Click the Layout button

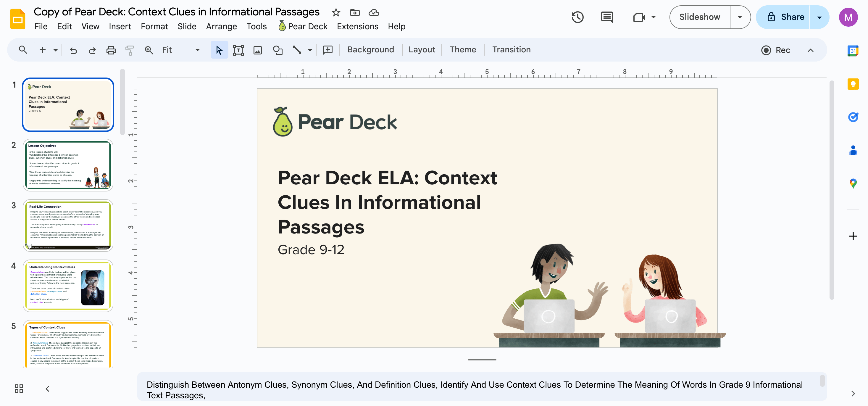[x=422, y=49]
